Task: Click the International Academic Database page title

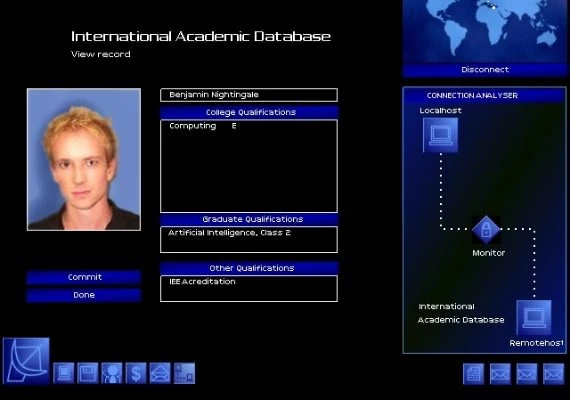Action: tap(201, 36)
